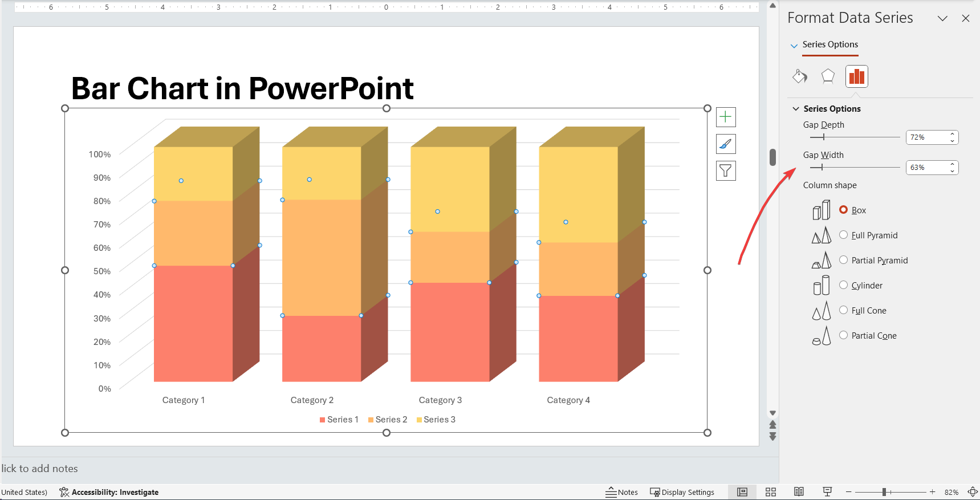Switch to Reading View icon
This screenshot has width=980, height=500.
click(799, 492)
